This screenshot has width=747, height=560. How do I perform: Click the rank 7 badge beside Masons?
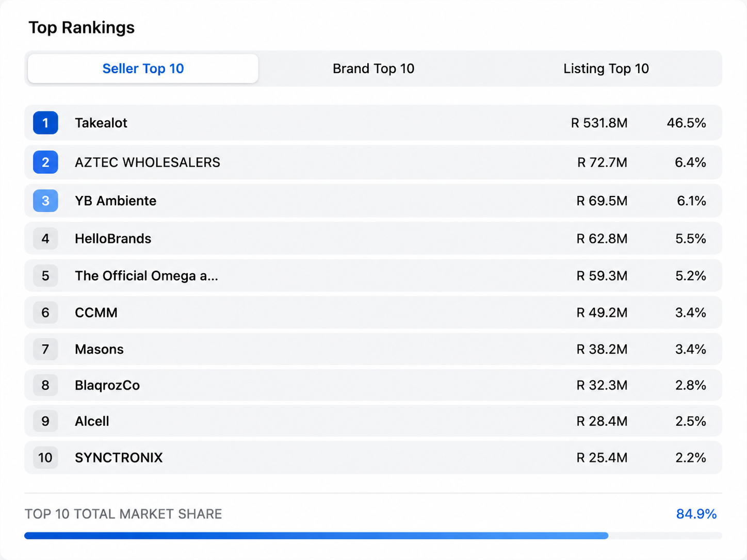point(45,349)
